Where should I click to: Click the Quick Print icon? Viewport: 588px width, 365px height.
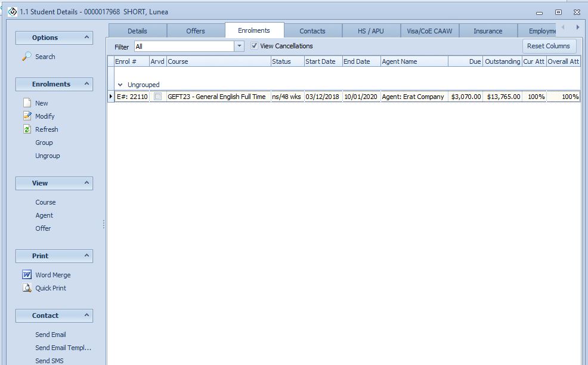27,288
